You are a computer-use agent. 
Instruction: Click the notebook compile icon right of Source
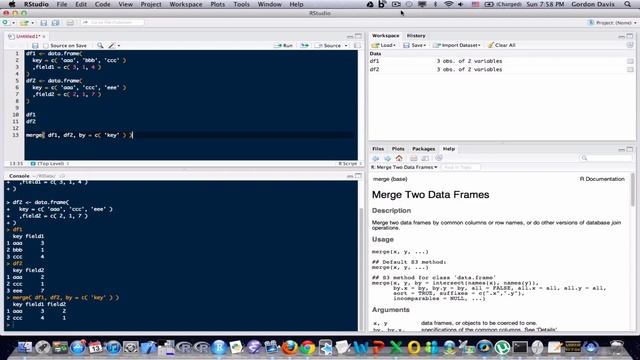357,45
